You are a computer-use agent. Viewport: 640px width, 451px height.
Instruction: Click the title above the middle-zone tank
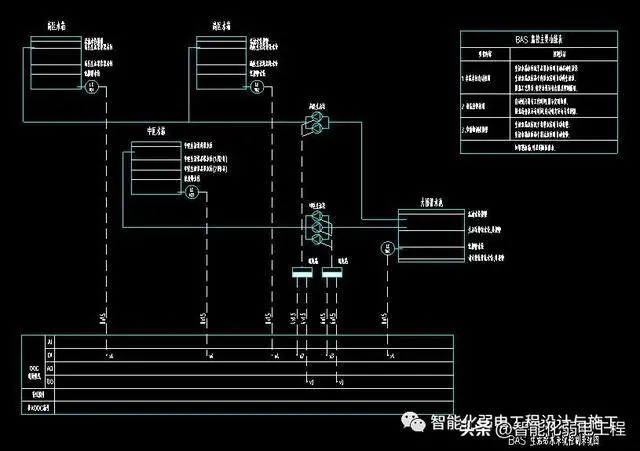[x=156, y=131]
